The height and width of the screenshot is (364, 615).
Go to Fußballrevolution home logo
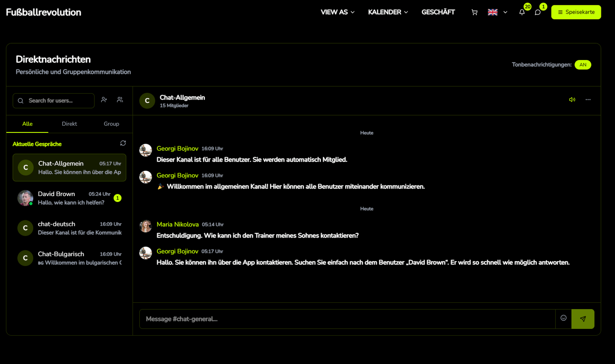point(44,12)
